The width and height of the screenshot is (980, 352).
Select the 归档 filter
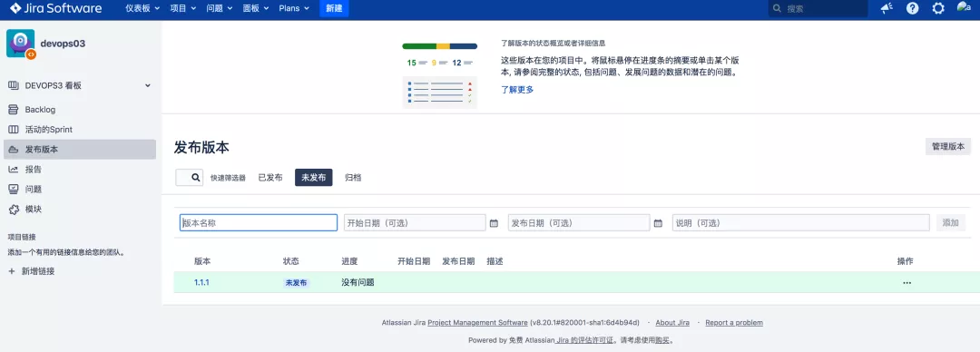353,178
